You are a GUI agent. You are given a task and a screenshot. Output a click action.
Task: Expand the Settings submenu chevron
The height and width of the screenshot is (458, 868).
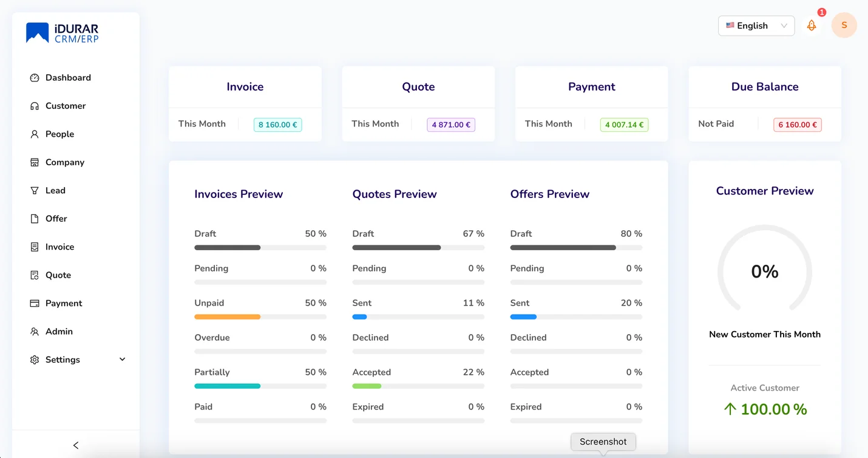point(122,360)
